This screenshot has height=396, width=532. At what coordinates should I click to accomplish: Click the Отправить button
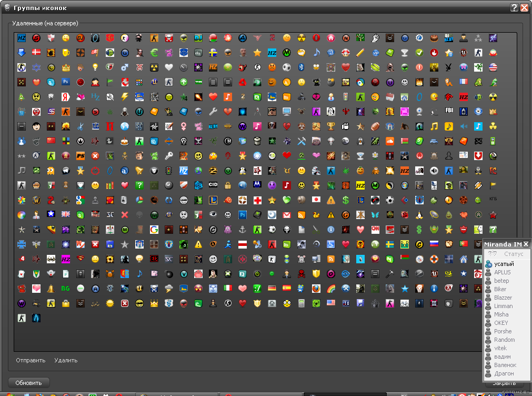pyautogui.click(x=31, y=360)
